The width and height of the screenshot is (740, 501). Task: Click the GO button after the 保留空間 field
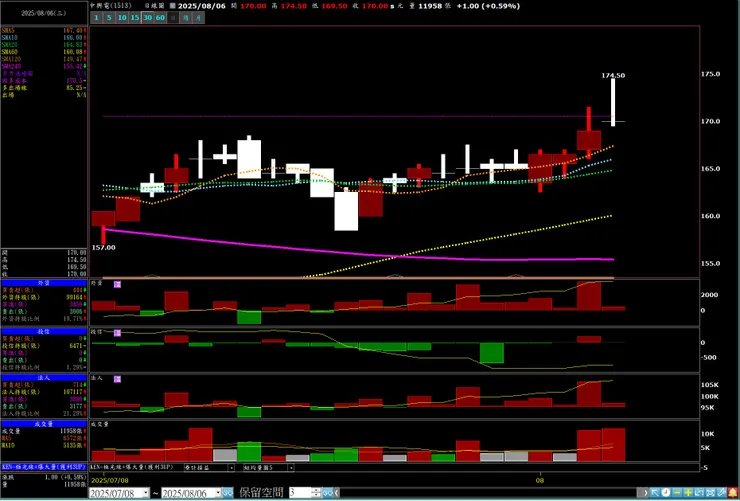[x=327, y=493]
